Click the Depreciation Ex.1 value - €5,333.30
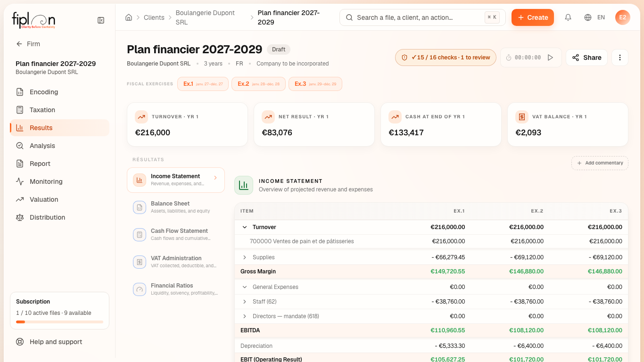The image size is (644, 362). tap(450, 346)
